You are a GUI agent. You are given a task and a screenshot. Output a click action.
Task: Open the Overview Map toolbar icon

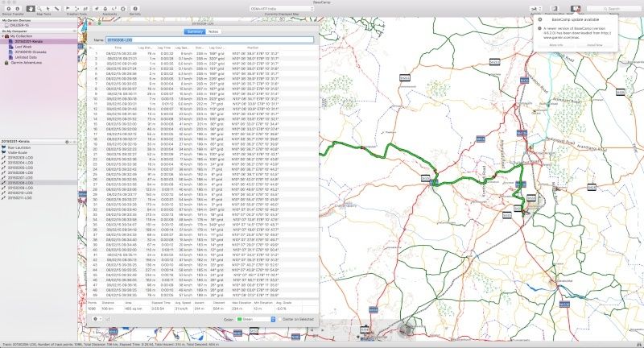point(555,8)
